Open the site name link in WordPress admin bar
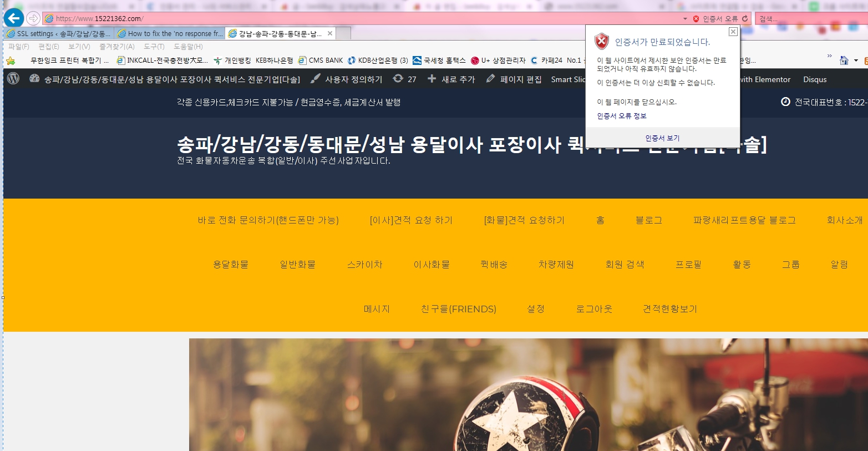The width and height of the screenshot is (868, 451). [172, 79]
